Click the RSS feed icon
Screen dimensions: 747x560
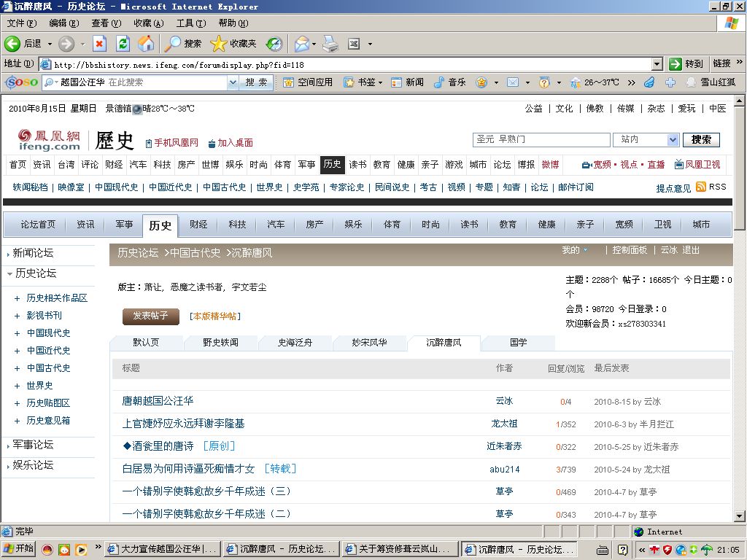(x=701, y=187)
